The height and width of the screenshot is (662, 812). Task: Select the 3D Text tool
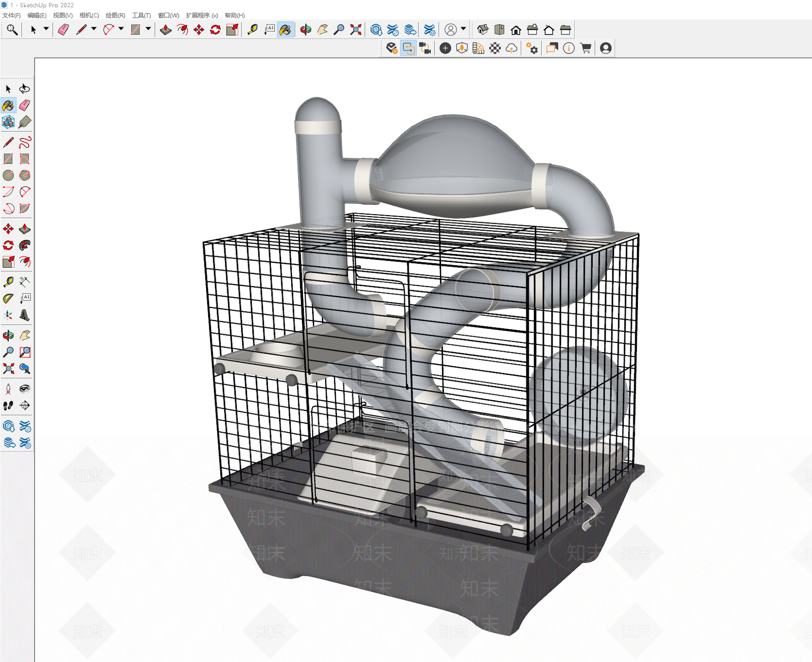[24, 315]
